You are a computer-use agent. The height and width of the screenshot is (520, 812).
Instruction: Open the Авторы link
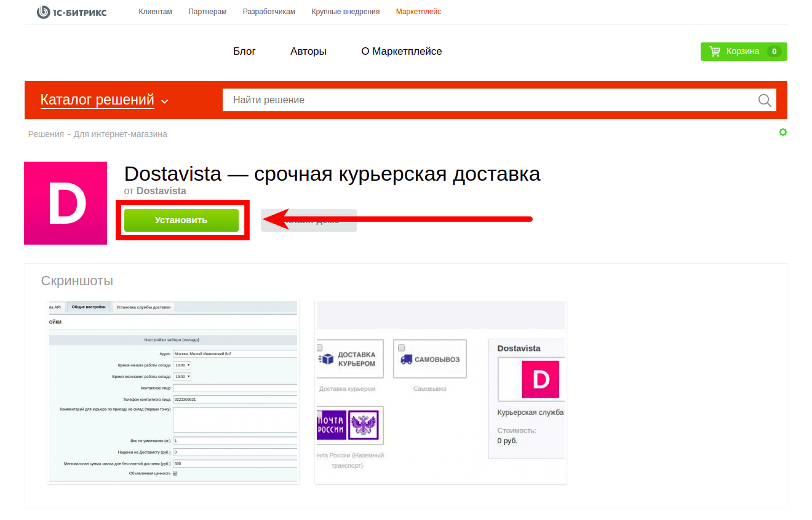point(308,52)
